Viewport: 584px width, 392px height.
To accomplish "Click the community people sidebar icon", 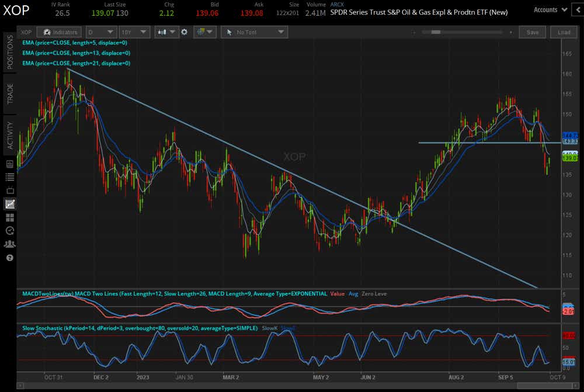I will pyautogui.click(x=10, y=244).
